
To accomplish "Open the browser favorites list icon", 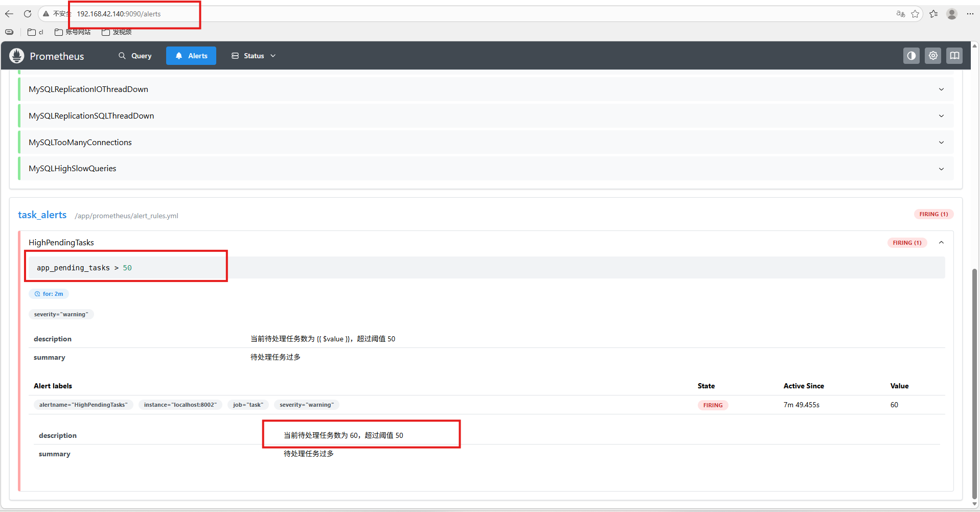I will tap(933, 14).
